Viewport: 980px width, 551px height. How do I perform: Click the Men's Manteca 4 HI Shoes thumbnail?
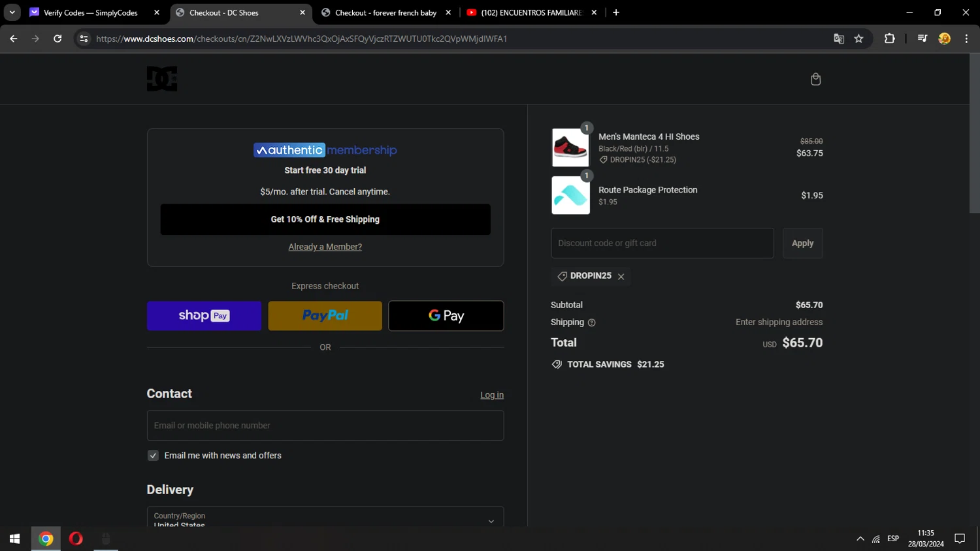pyautogui.click(x=570, y=147)
